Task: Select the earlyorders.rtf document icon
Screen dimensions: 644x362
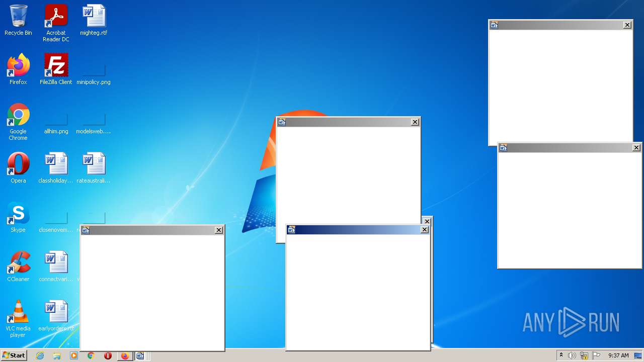Action: [x=56, y=315]
